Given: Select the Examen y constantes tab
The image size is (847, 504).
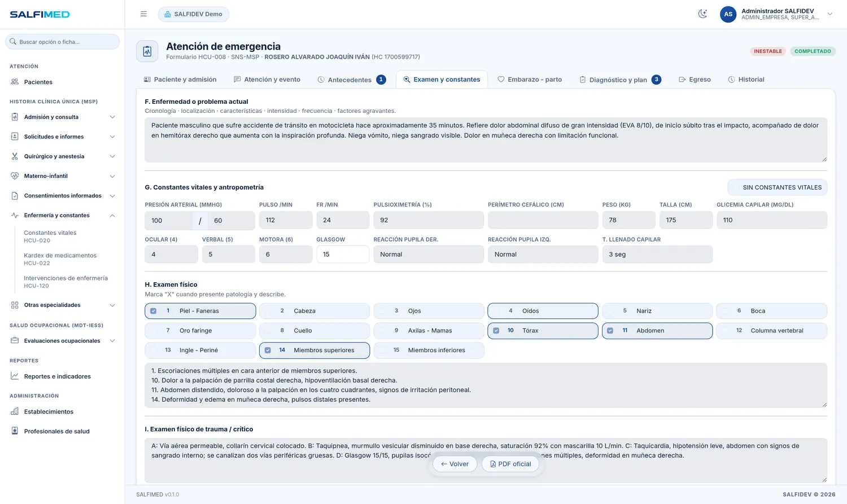Looking at the screenshot, I should [x=442, y=80].
